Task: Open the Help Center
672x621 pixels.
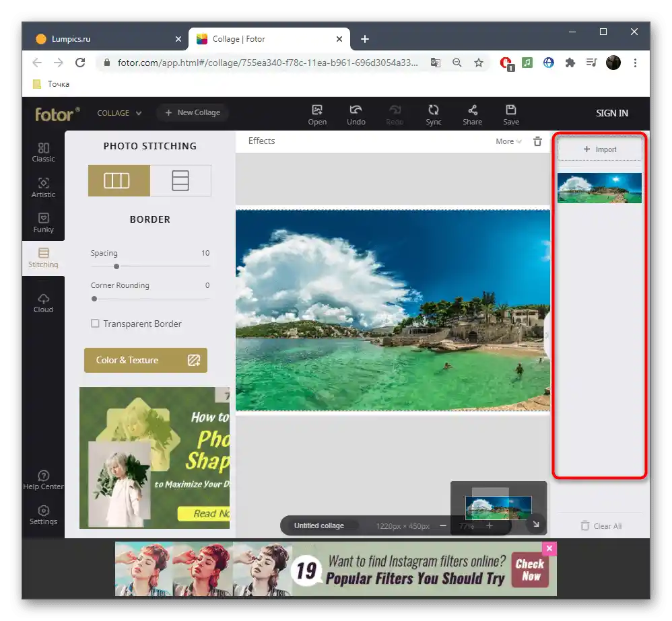Action: pyautogui.click(x=43, y=480)
